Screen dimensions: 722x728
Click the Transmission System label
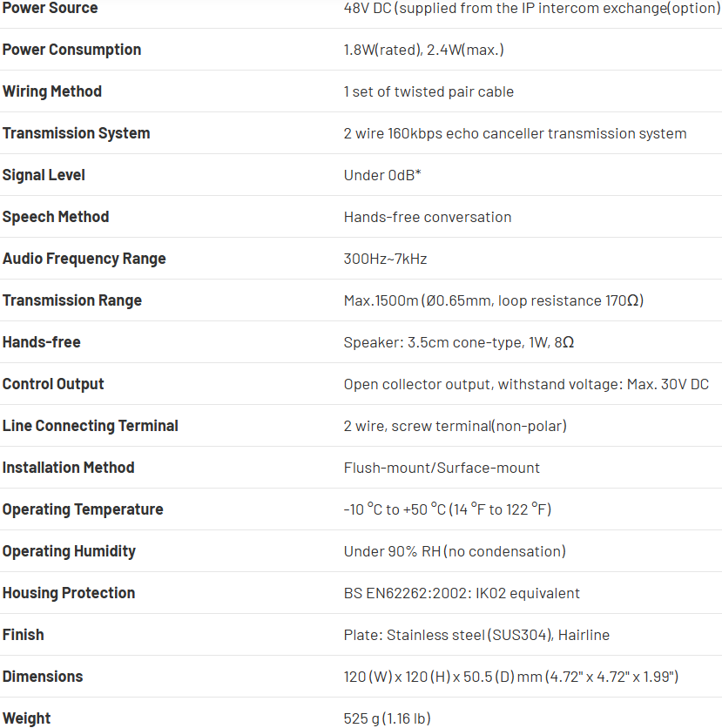pyautogui.click(x=76, y=133)
